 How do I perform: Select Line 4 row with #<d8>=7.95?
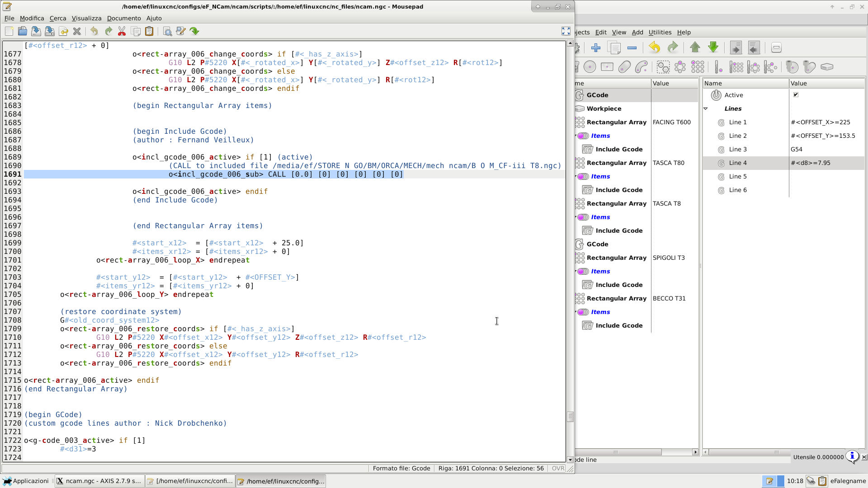pos(783,163)
